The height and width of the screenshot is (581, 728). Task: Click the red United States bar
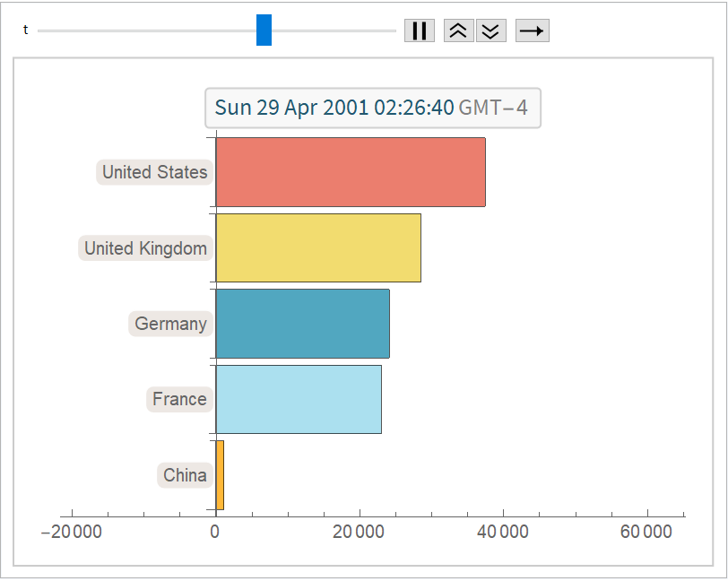(x=350, y=172)
